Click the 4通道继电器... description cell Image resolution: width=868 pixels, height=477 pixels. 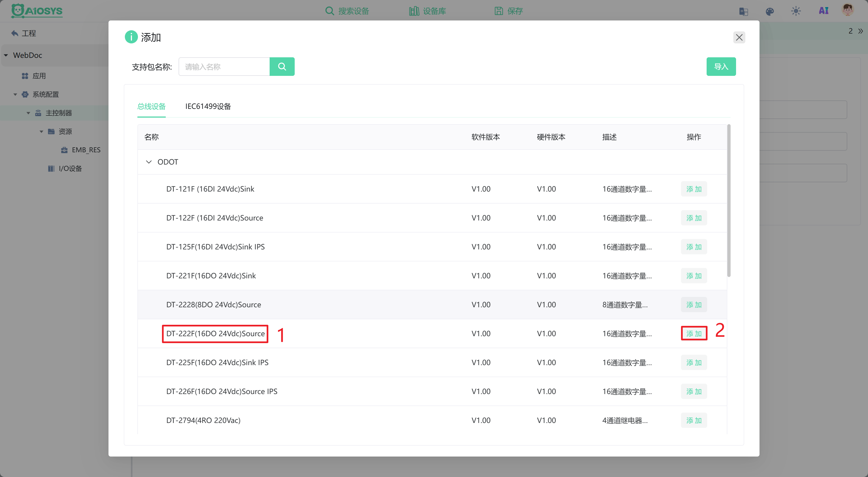coord(625,420)
